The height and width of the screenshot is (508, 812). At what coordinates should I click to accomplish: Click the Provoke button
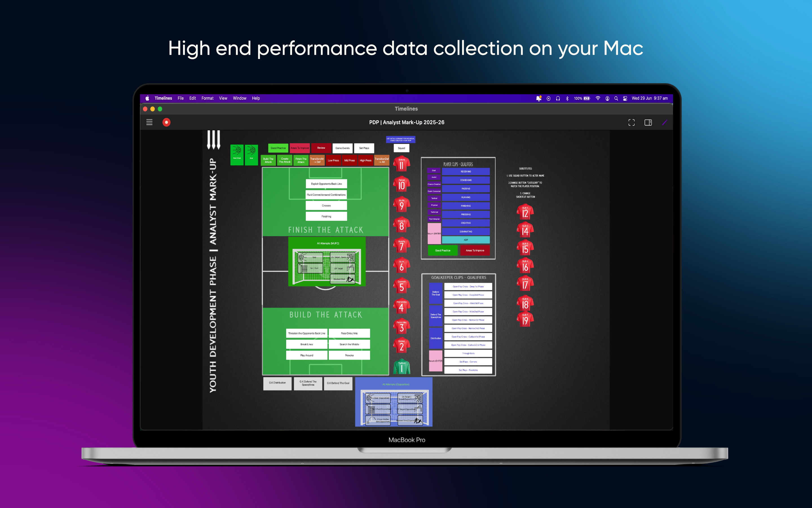[x=349, y=355]
